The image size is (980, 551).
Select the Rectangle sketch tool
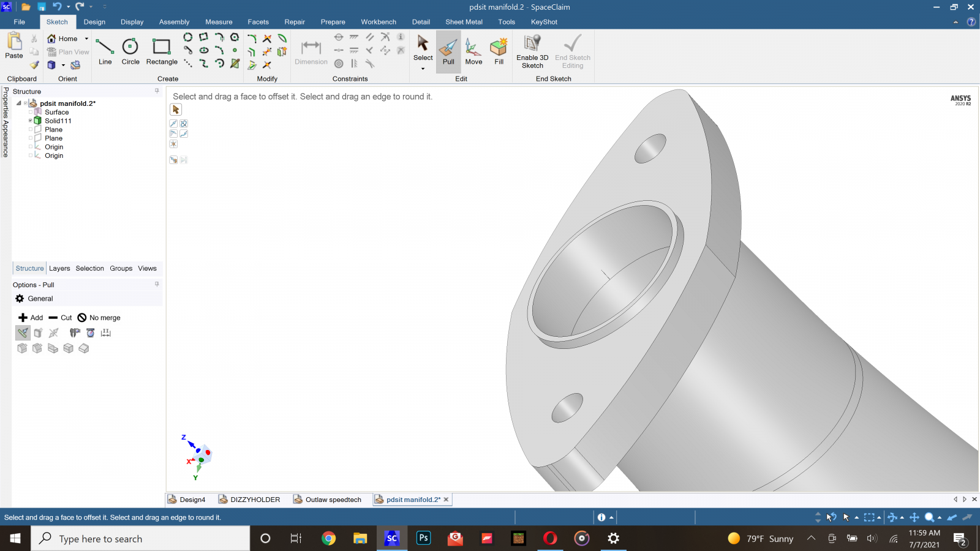pyautogui.click(x=162, y=51)
